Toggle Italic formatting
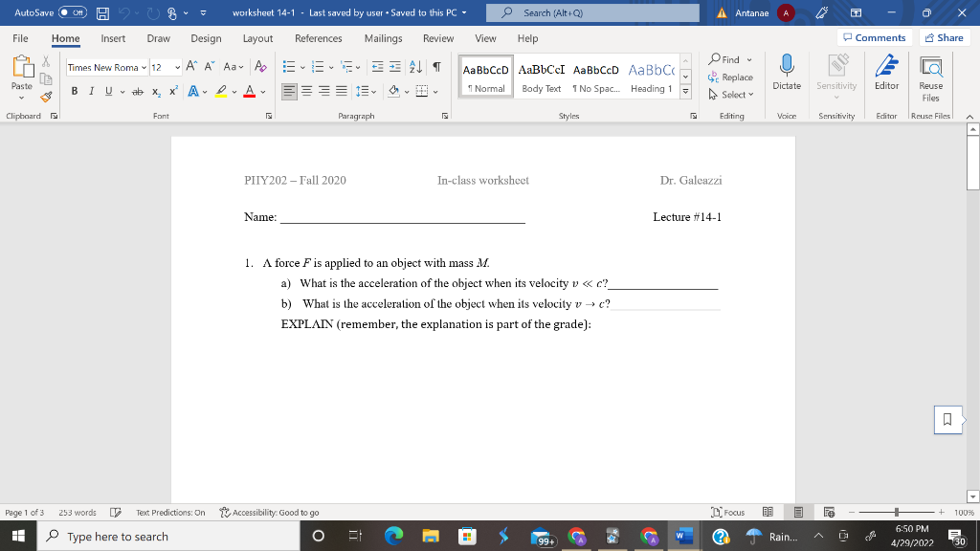The width and height of the screenshot is (980, 551). tap(91, 92)
